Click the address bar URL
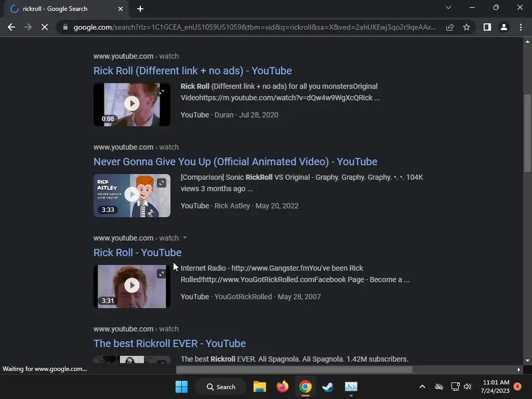The image size is (532, 399). point(255,27)
